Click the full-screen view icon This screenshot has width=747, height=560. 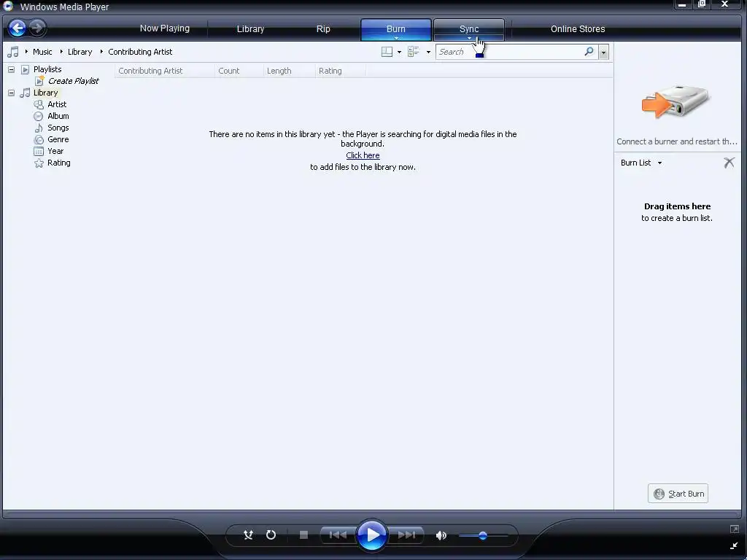click(x=734, y=529)
